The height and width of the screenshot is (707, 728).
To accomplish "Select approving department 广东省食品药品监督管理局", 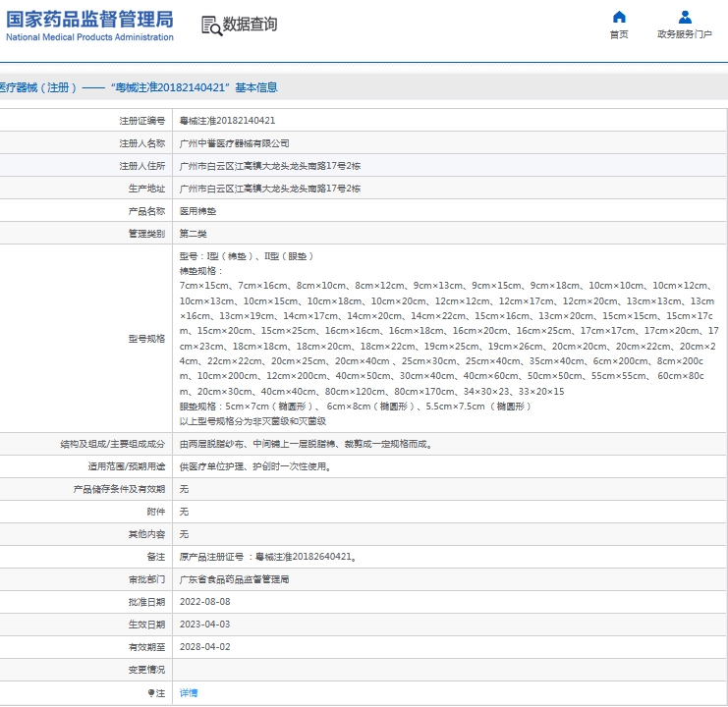I will point(235,579).
